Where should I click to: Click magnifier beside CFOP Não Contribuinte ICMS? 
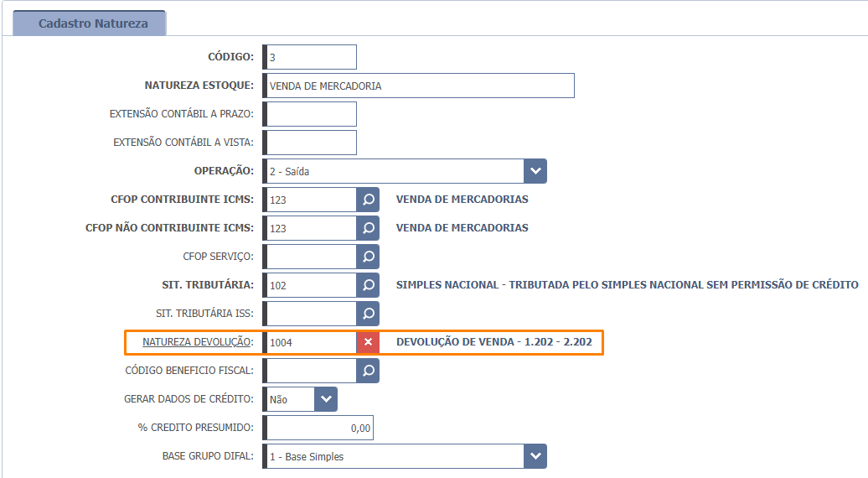click(368, 228)
